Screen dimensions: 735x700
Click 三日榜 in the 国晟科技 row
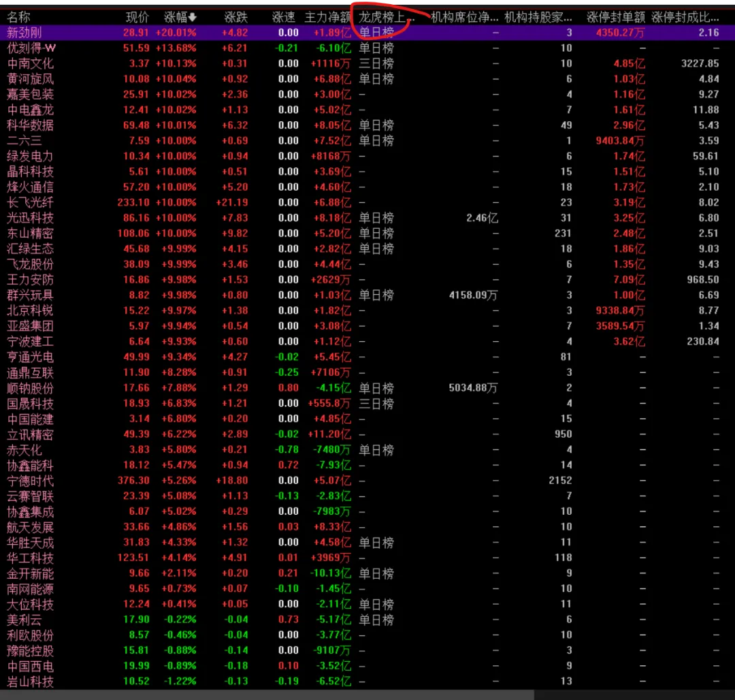pyautogui.click(x=376, y=404)
